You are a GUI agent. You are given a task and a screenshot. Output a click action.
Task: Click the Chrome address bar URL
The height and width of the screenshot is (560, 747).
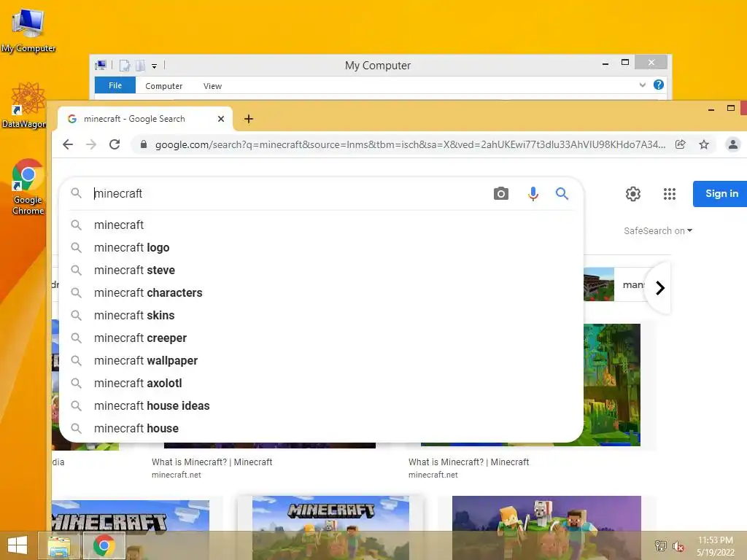coord(410,144)
